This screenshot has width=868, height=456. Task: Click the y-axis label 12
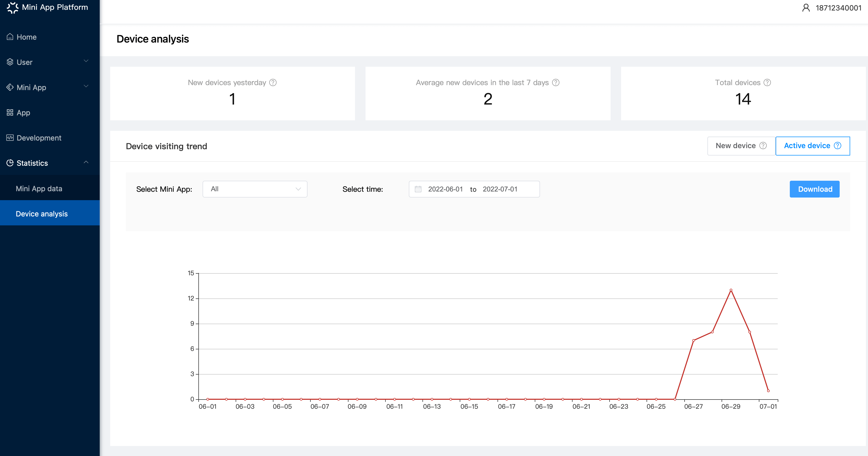(x=191, y=298)
